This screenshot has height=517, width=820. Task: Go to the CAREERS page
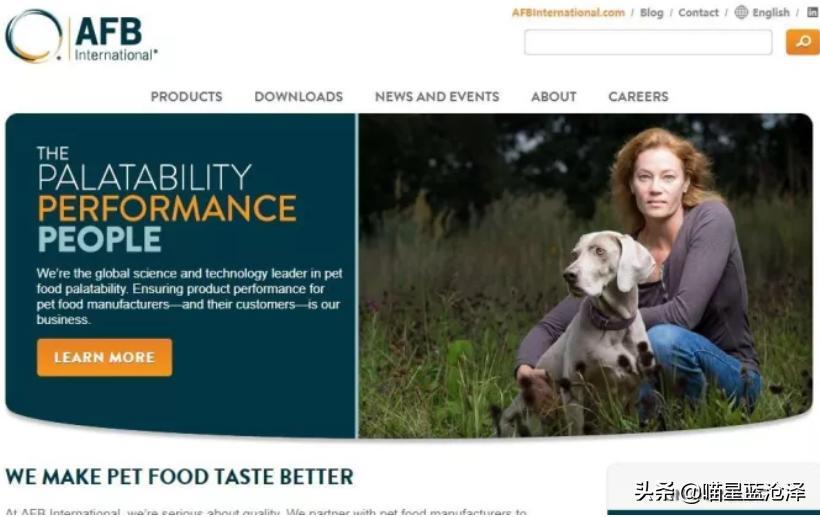click(x=638, y=97)
